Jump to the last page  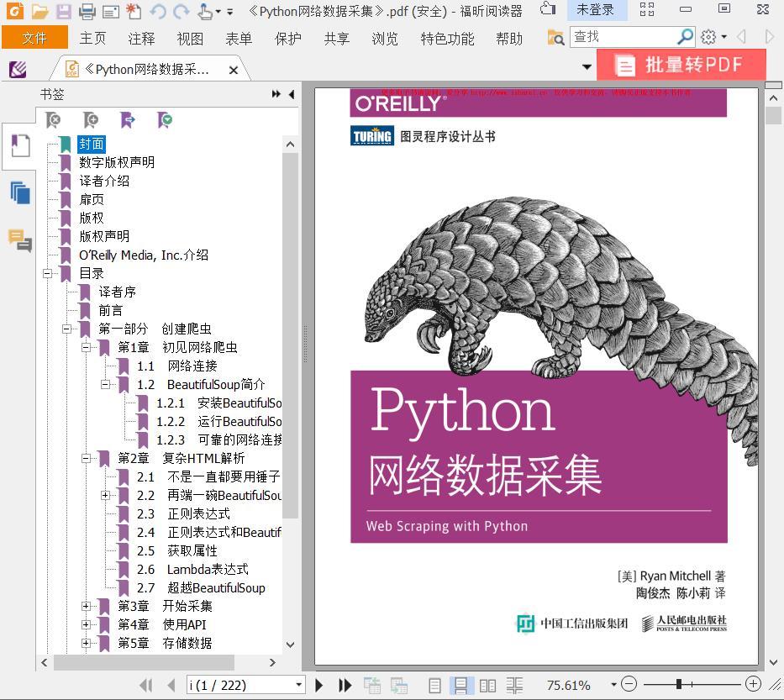(x=345, y=685)
